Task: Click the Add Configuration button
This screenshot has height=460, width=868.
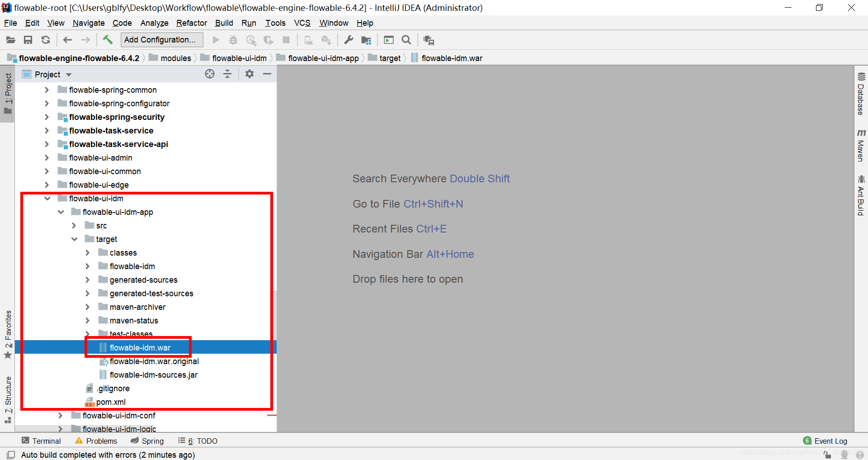Action: click(162, 40)
